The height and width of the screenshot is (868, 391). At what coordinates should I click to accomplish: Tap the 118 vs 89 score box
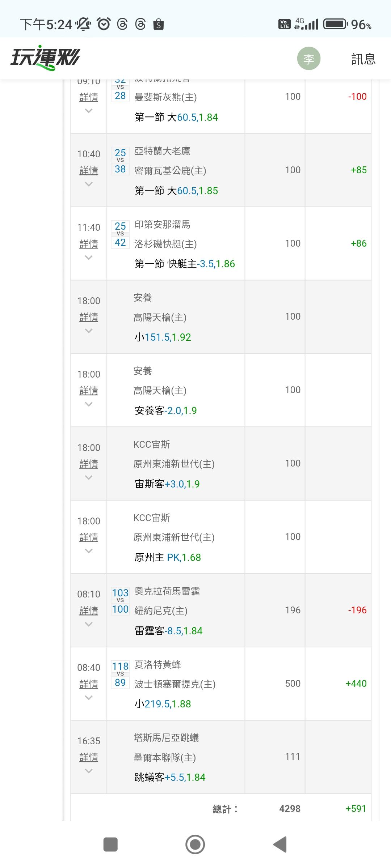(120, 675)
